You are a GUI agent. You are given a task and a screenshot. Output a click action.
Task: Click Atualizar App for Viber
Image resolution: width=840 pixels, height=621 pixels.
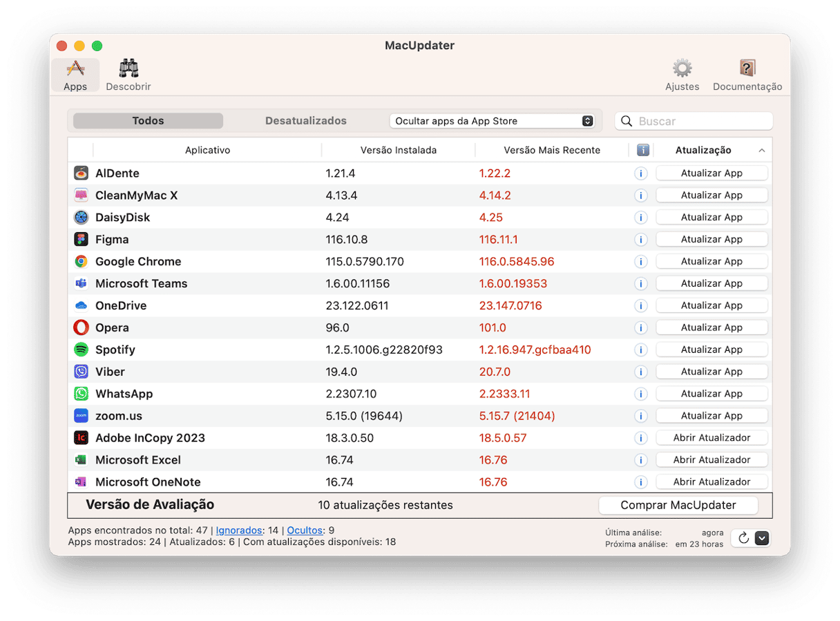[712, 372]
